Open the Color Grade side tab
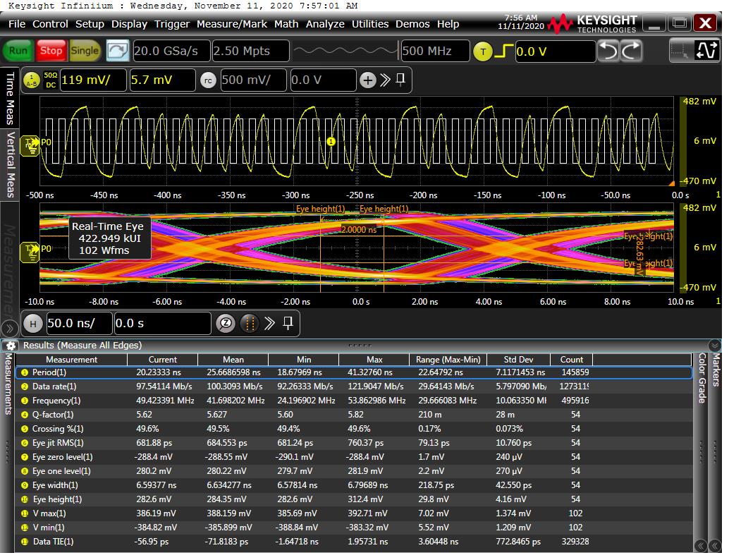 (x=702, y=378)
